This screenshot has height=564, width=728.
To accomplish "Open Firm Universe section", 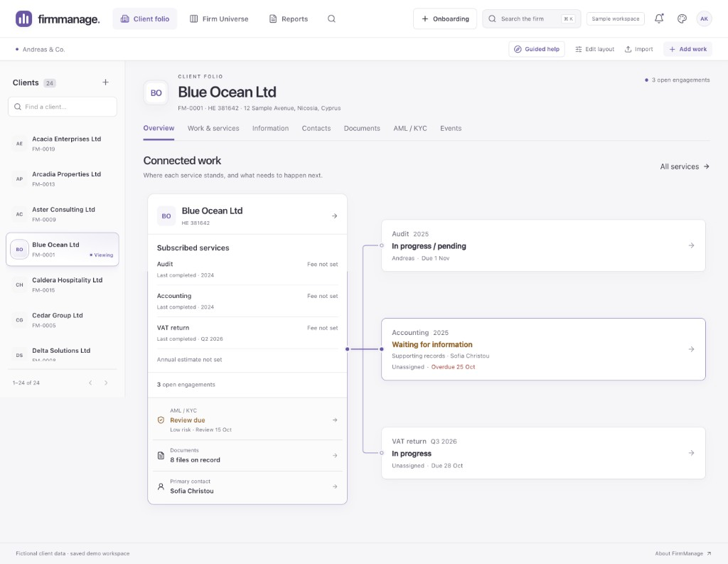I will [219, 19].
